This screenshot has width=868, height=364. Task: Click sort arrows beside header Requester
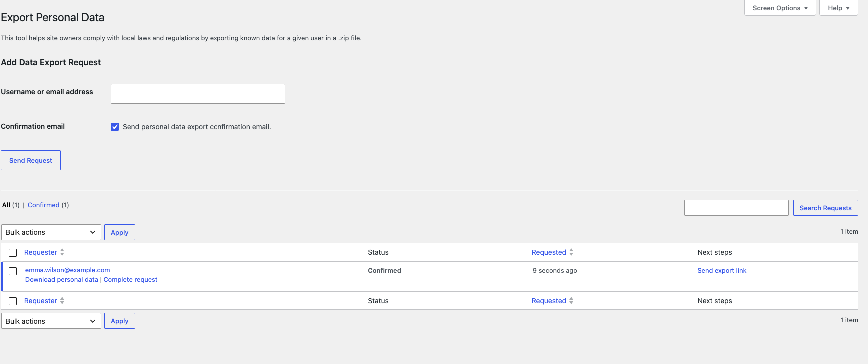[x=62, y=252]
